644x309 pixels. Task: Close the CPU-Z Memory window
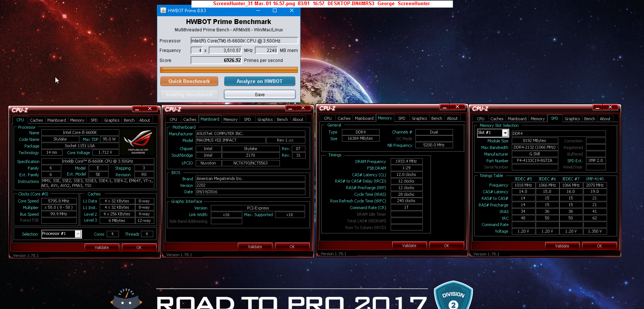point(457,107)
